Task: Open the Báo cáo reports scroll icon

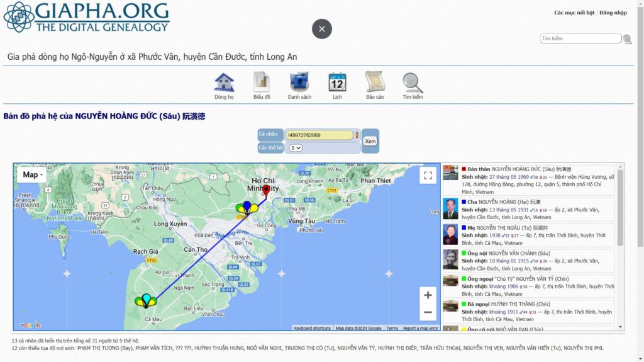Action: point(375,83)
